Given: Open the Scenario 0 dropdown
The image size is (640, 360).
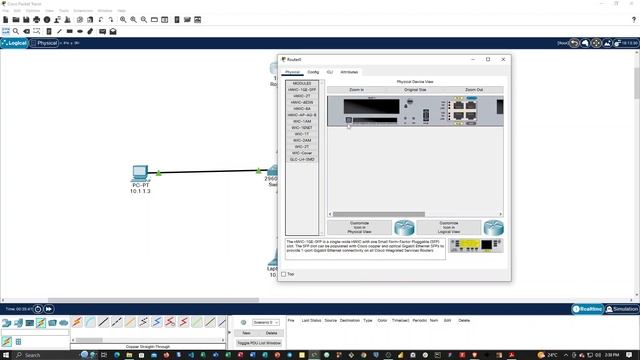Looking at the screenshot, I should coord(266,322).
